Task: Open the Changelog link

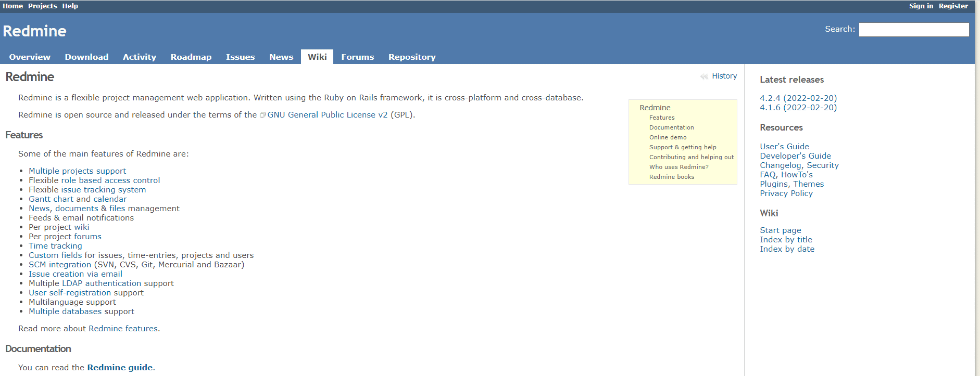Action: pyautogui.click(x=781, y=165)
